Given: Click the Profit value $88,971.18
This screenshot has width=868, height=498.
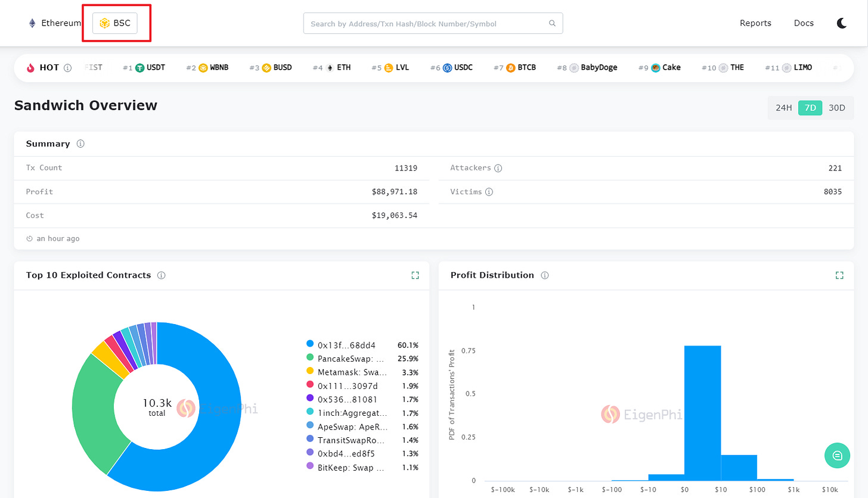Looking at the screenshot, I should (394, 192).
